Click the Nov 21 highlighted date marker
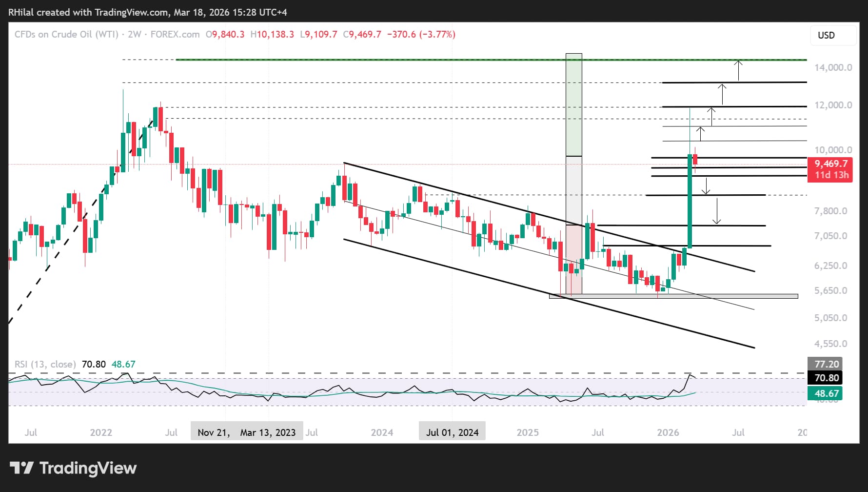 (213, 432)
